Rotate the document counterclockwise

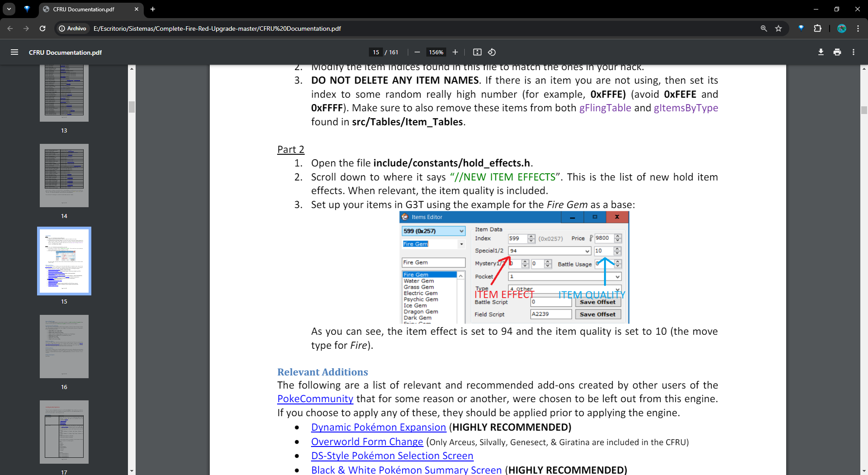[x=492, y=52]
